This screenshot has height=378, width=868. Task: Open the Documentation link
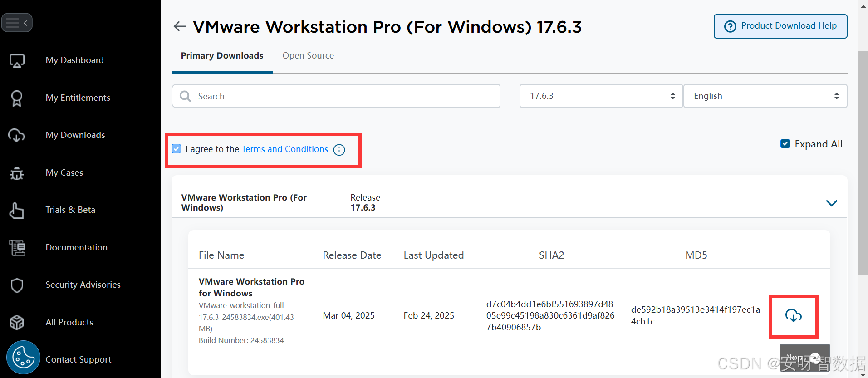pyautogui.click(x=77, y=248)
